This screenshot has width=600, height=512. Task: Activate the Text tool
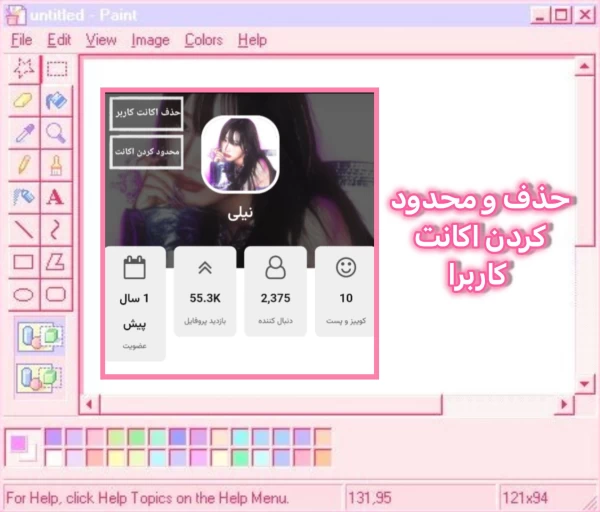pos(57,196)
